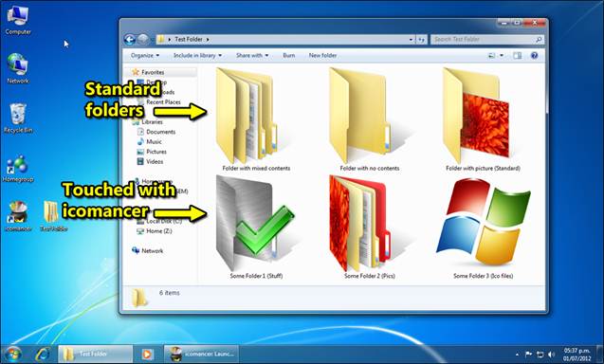
Task: Select the silver checkmark Some Folder 1 icon
Action: click(255, 224)
